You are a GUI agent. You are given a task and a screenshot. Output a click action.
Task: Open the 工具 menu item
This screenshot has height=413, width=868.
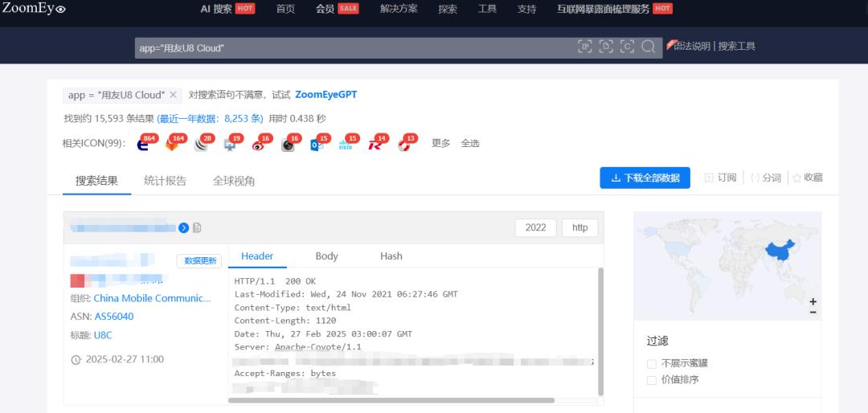coord(487,9)
